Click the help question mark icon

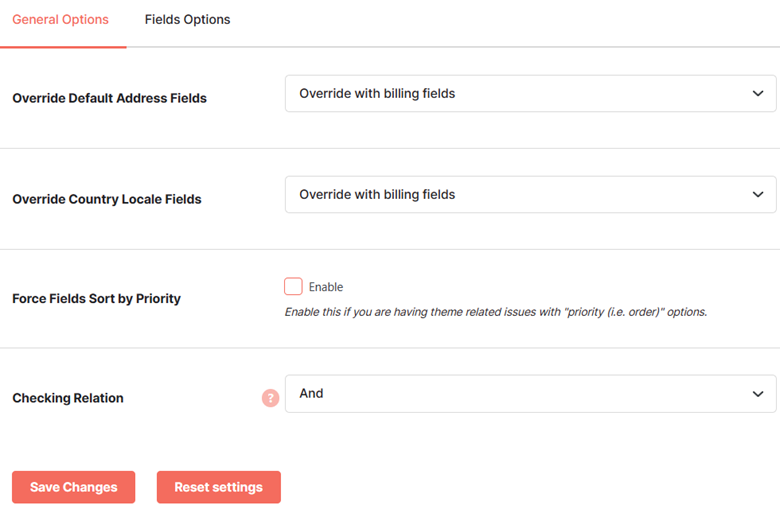coord(271,398)
